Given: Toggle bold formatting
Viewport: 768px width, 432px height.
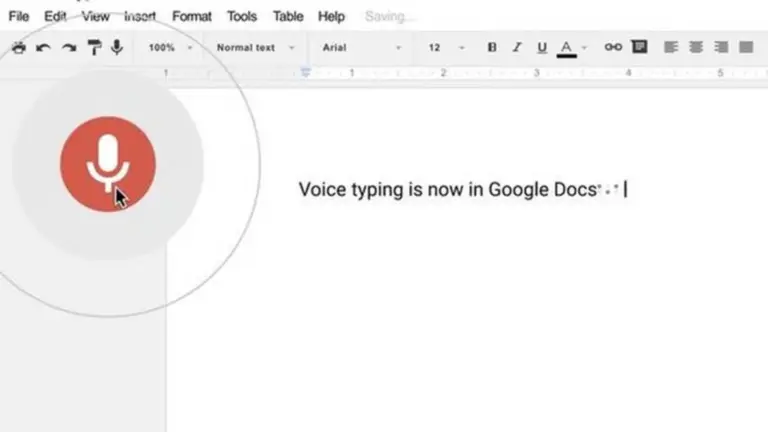Looking at the screenshot, I should click(x=492, y=47).
